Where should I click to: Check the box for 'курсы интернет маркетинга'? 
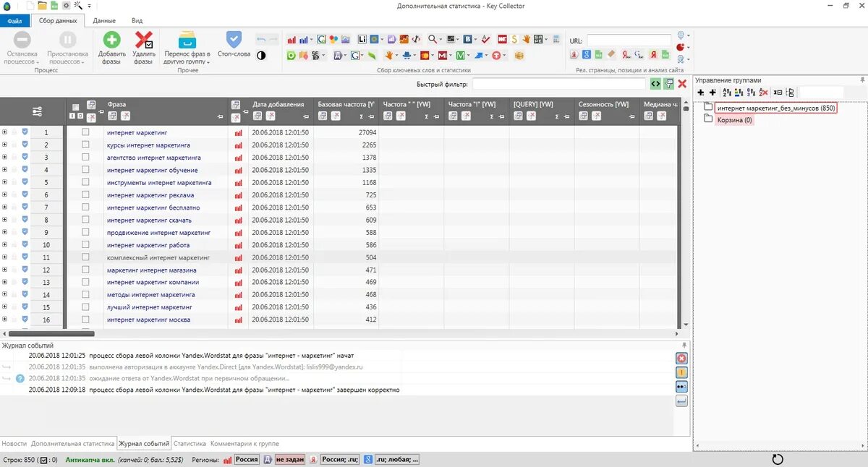(x=85, y=145)
